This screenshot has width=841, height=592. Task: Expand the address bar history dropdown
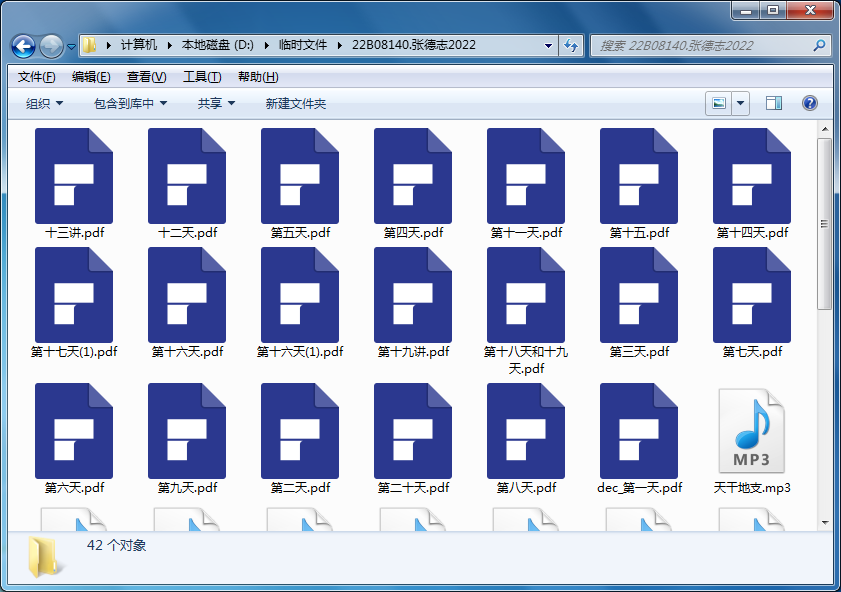point(548,46)
